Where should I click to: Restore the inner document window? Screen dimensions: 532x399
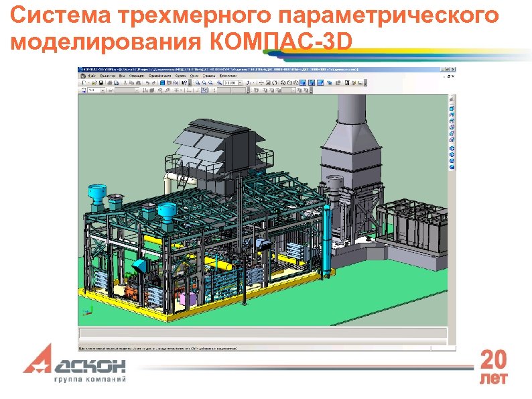(448, 76)
